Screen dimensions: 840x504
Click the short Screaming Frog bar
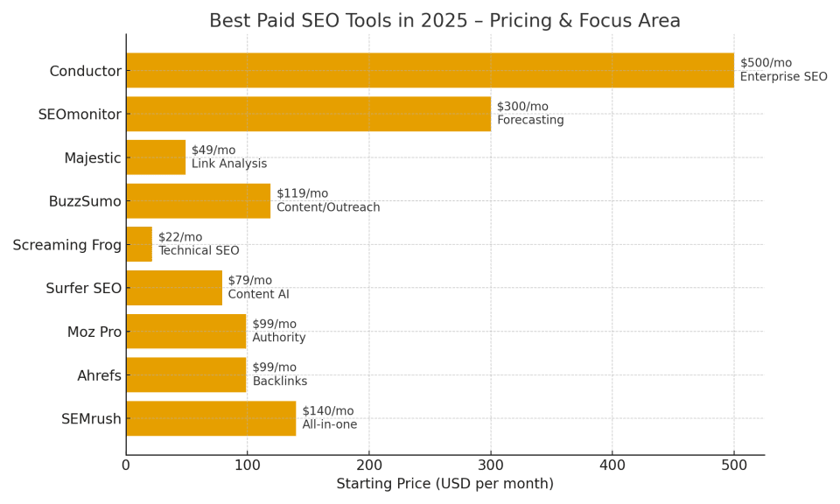coord(139,244)
